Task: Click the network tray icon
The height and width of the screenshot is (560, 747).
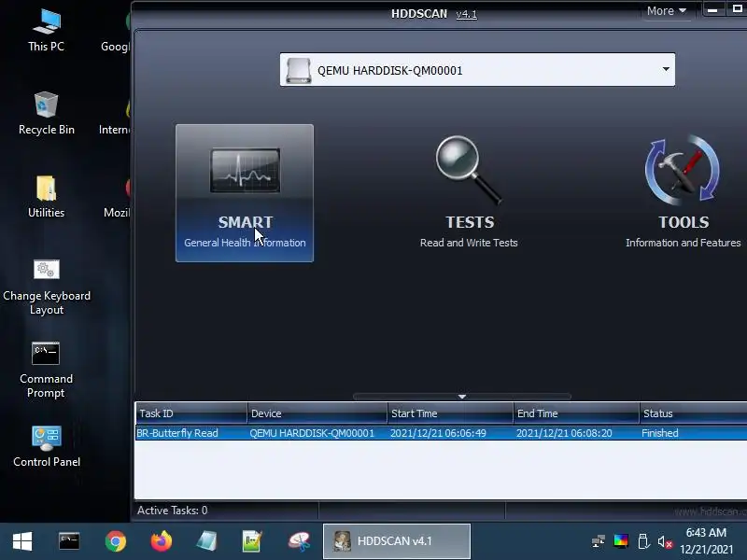Action: 599,541
